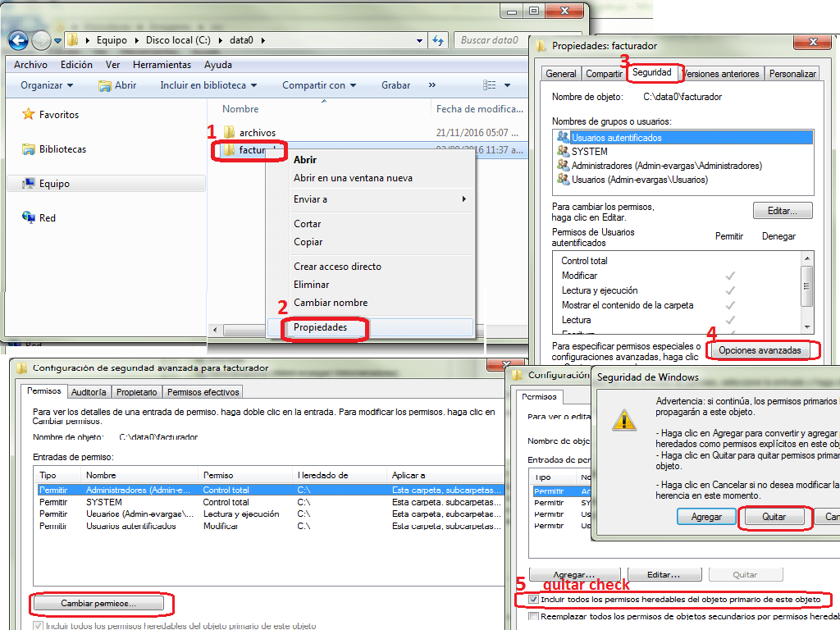
Task: Select the SYSTEM group entry
Action: [589, 152]
